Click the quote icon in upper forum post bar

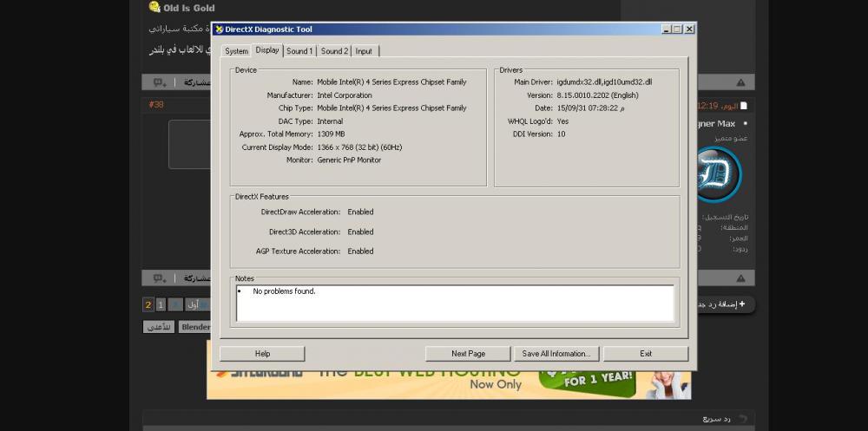(x=160, y=82)
